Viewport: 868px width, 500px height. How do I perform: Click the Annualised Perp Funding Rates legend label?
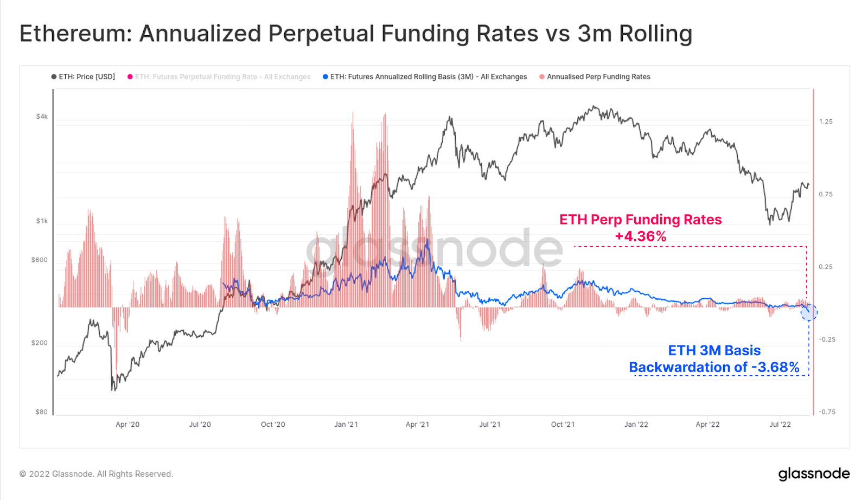(x=598, y=76)
